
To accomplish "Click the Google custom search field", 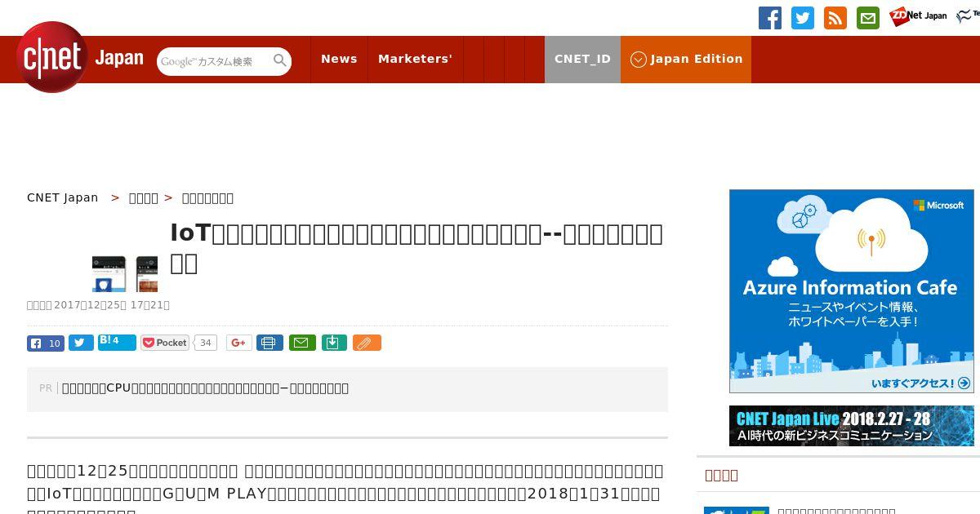I will pos(214,61).
